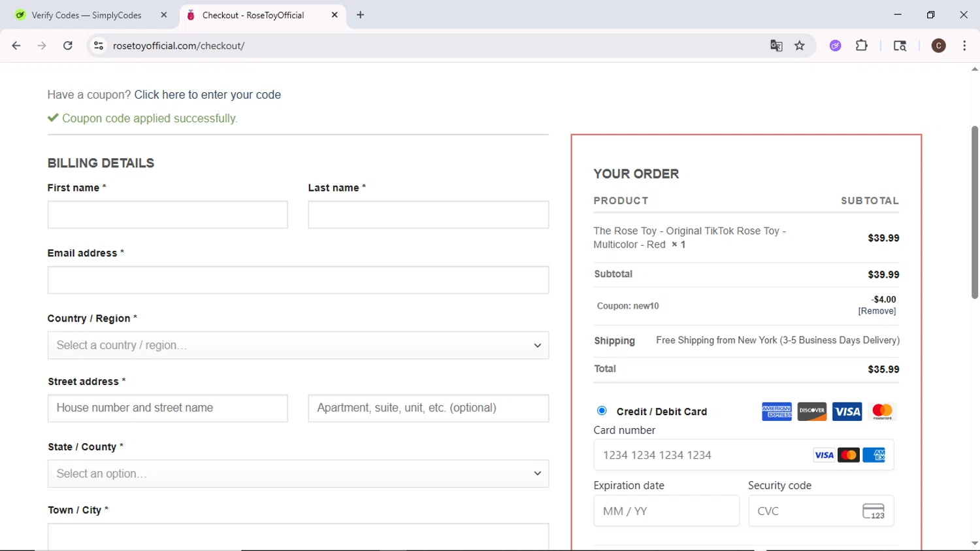This screenshot has height=551, width=980.
Task: Click 'Click here to enter your code' link
Action: [207, 95]
